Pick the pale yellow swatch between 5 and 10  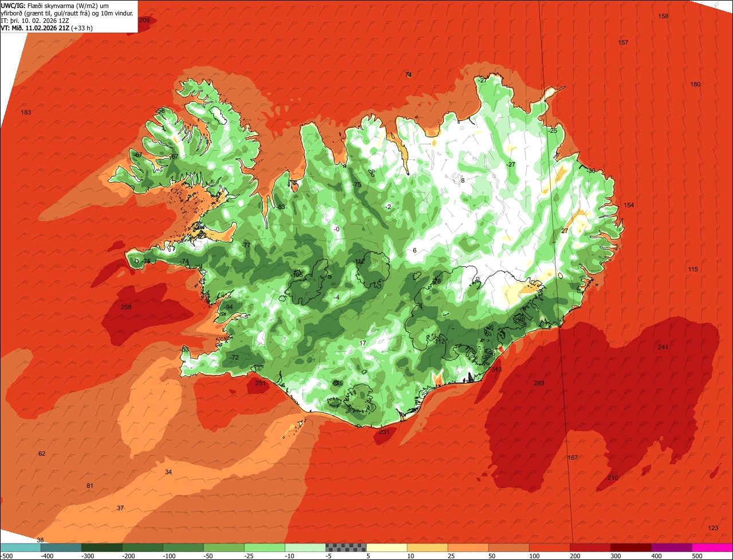coord(387,547)
